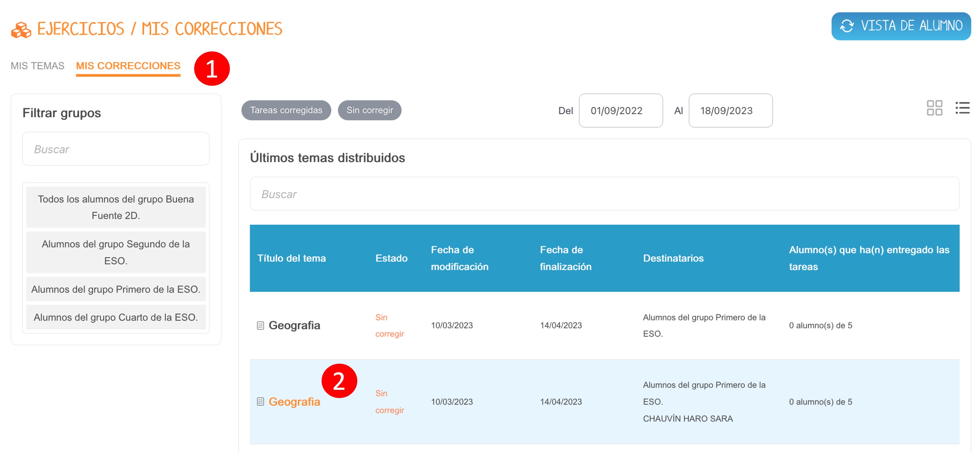Open the Mis Temas tab
Image resolution: width=980 pixels, height=453 pixels.
37,66
